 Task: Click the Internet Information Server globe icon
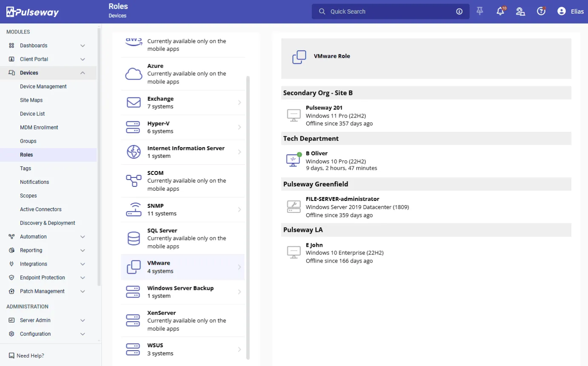[134, 152]
